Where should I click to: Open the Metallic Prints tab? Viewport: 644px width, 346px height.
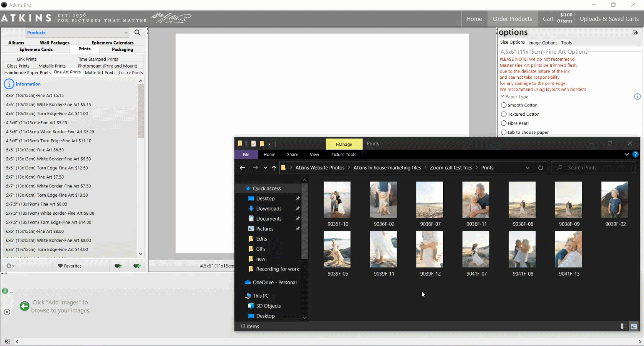click(x=52, y=66)
